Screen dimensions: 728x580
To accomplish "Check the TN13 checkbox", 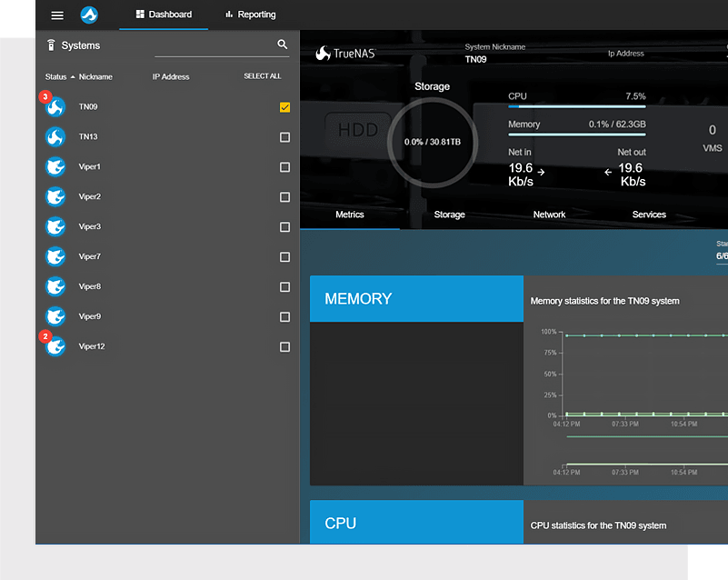I will coord(285,137).
